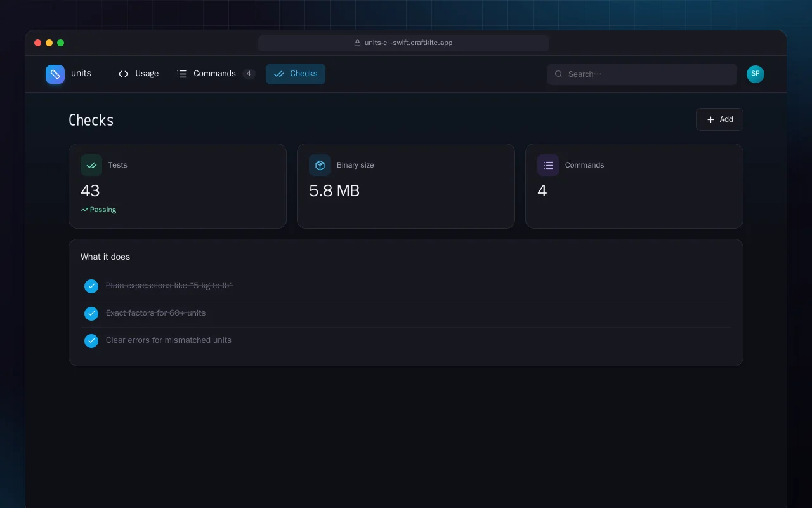This screenshot has height=508, width=812.
Task: Click the 5.8 MB binary size value
Action: [334, 190]
